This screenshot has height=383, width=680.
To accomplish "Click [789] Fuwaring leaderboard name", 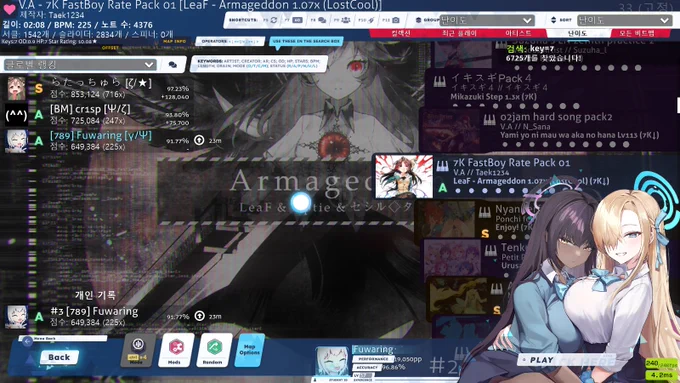I will (x=101, y=135).
